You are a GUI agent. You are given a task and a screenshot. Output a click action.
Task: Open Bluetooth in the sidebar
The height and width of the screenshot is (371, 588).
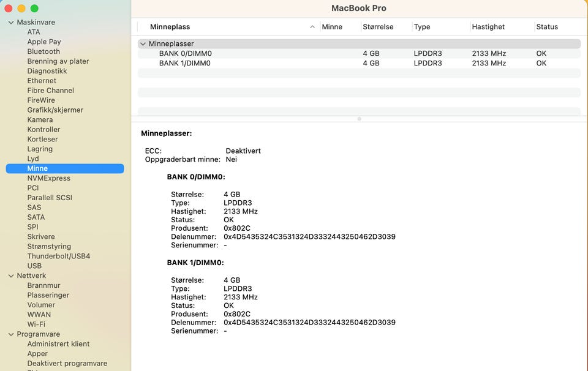point(43,51)
